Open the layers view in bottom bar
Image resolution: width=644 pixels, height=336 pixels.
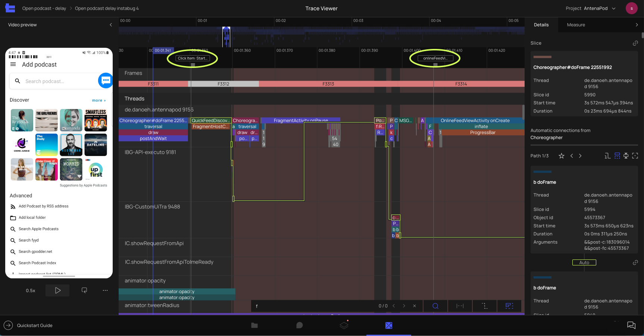[x=344, y=325]
